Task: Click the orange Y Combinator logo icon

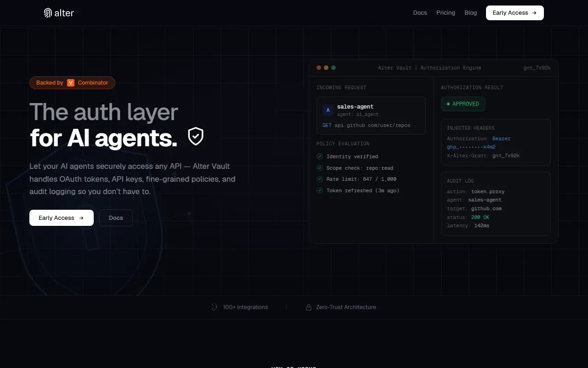Action: tap(71, 83)
